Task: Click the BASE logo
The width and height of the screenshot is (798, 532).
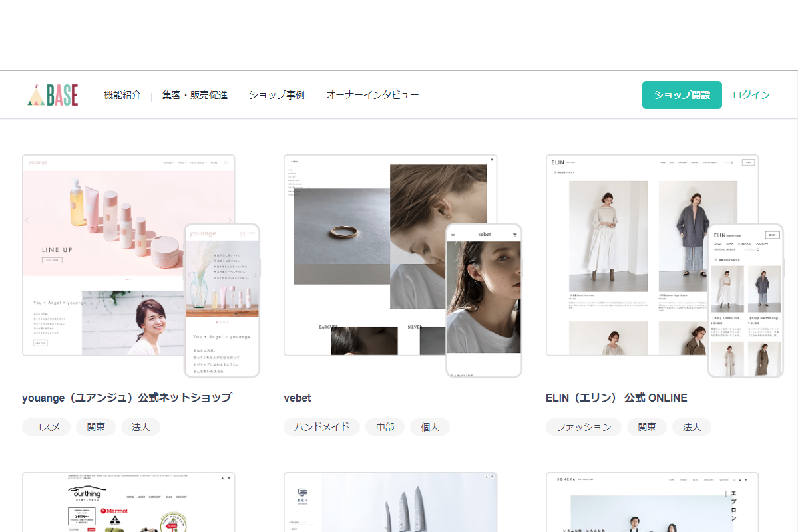Action: coord(53,95)
